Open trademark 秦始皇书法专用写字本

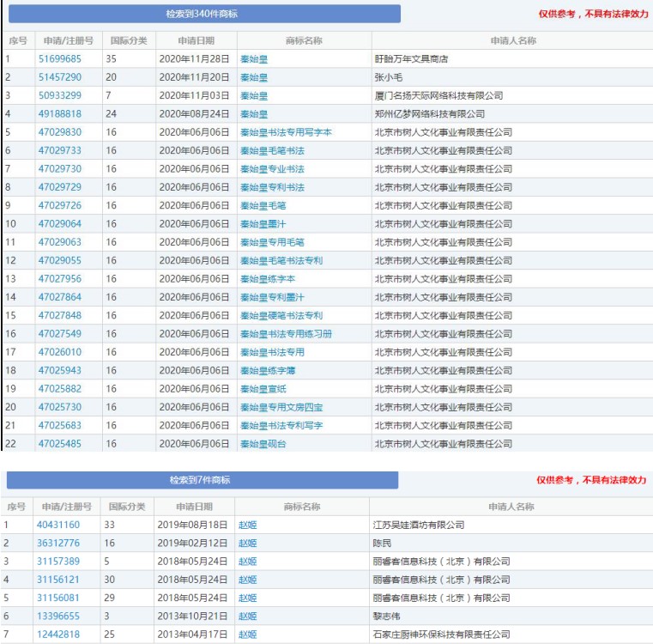tap(286, 132)
